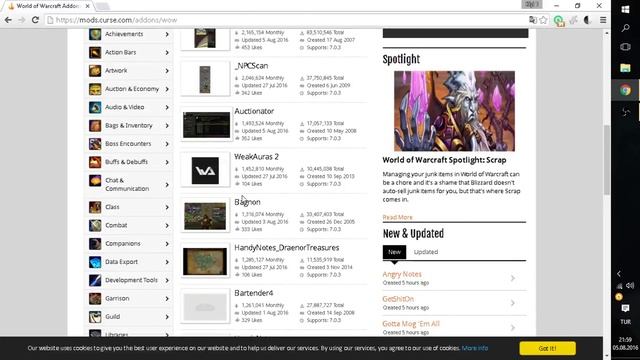Screen dimensions: 640x360
Task: Expand the Achievements category chevron
Action: point(167,34)
